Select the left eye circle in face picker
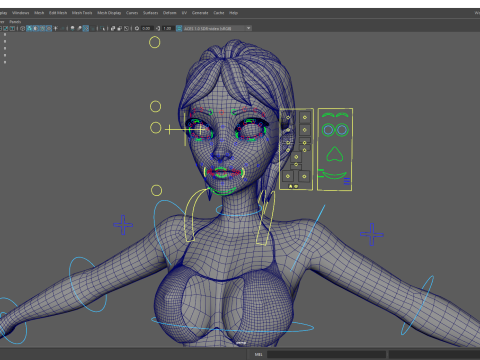480x360 pixels. (328, 130)
